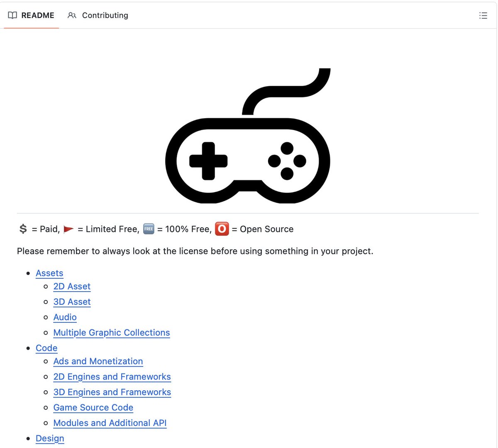
Task: Click the '= Open Source' legend text
Action: 263,229
